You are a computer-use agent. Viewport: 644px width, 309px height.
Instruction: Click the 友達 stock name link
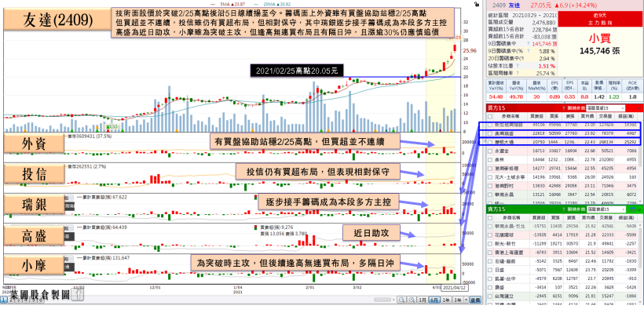(514, 5)
